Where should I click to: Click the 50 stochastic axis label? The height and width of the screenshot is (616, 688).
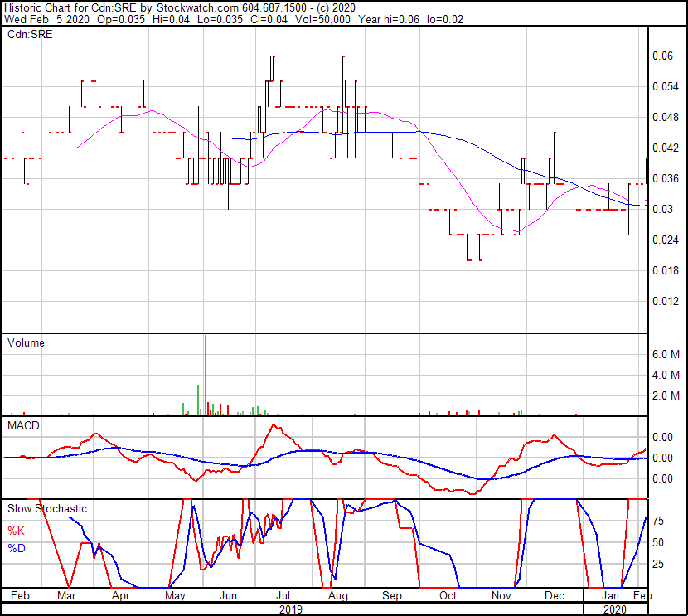click(x=658, y=543)
